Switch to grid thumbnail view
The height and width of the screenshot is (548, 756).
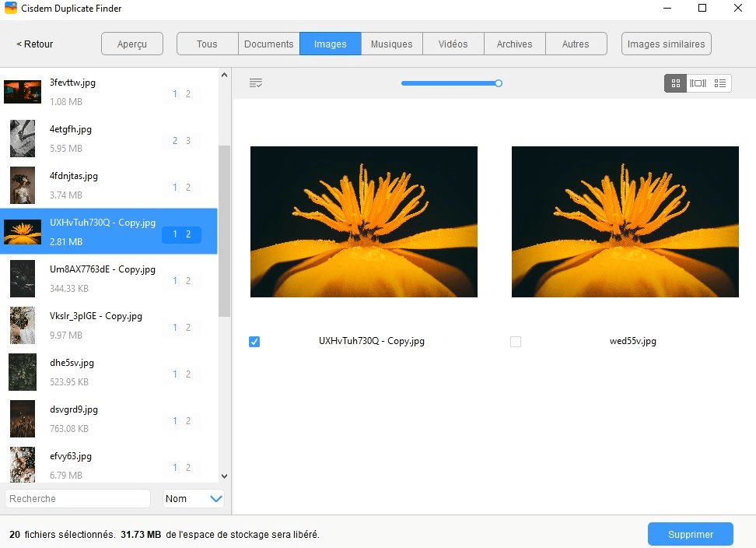click(675, 83)
